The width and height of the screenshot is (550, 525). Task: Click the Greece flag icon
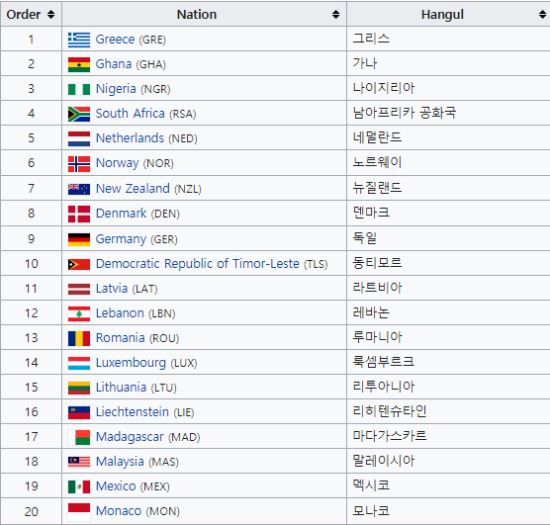pos(79,40)
